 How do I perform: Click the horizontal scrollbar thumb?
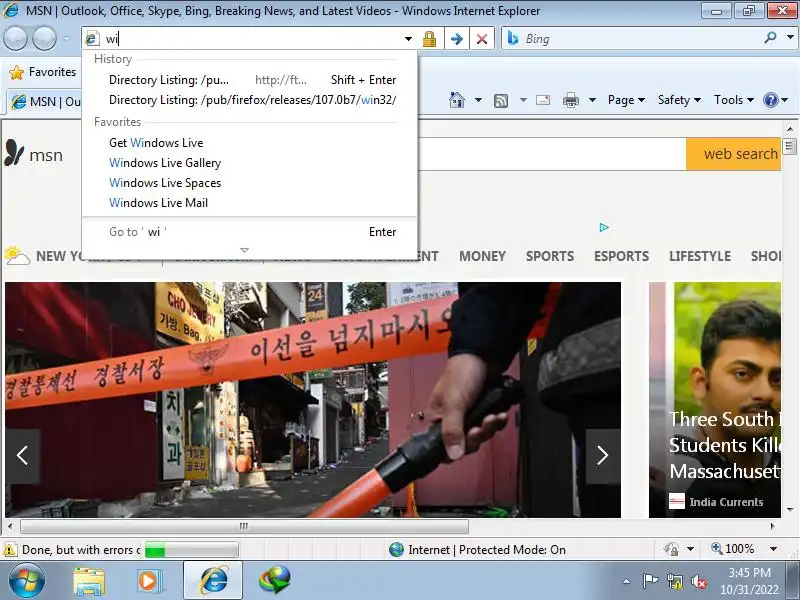(244, 526)
